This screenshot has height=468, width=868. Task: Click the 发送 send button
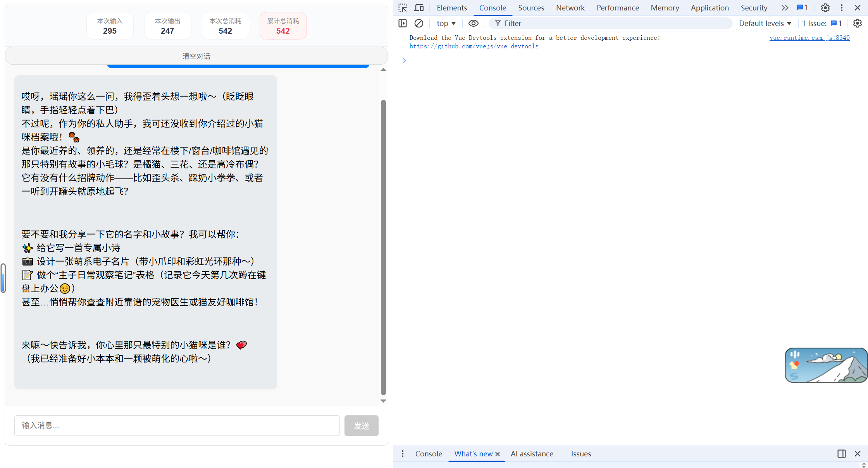[x=361, y=425]
